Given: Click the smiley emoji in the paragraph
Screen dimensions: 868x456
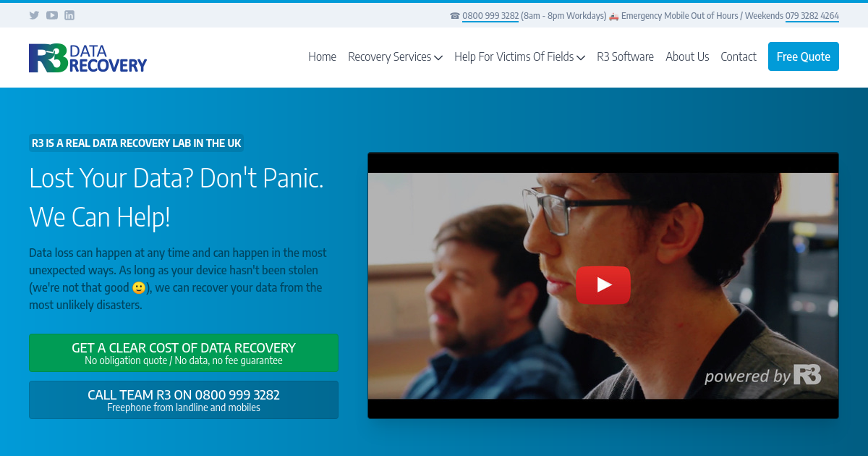Looking at the screenshot, I should [139, 288].
